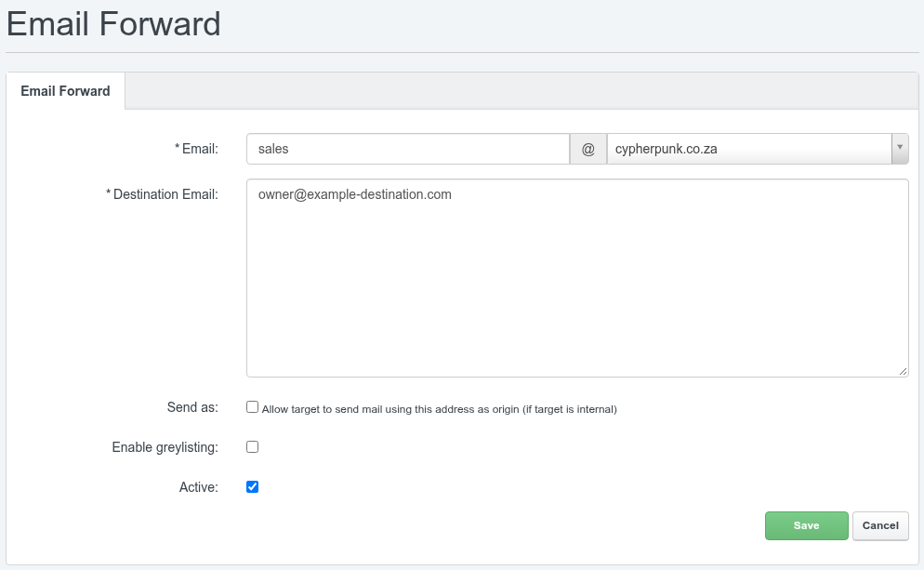This screenshot has width=924, height=570.
Task: Tick the Enable greylisting checkbox
Action: (252, 447)
